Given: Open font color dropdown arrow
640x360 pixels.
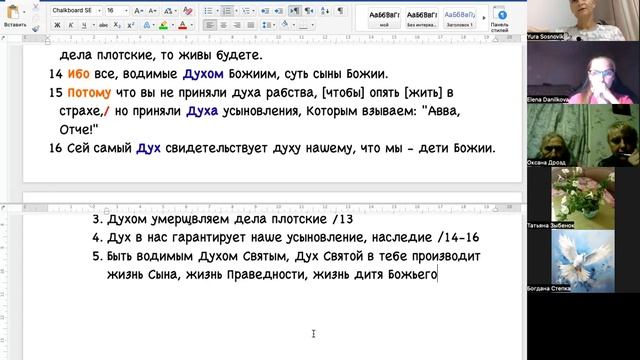Looking at the screenshot, I should [x=191, y=25].
